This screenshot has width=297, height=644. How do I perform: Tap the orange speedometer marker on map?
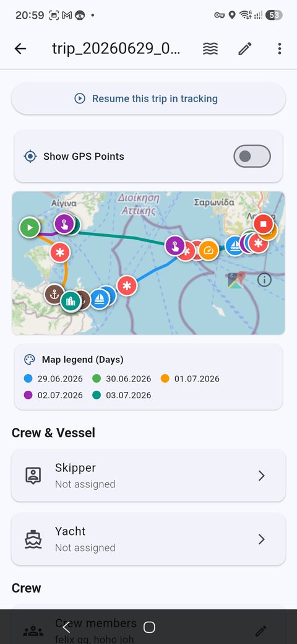pyautogui.click(x=209, y=250)
